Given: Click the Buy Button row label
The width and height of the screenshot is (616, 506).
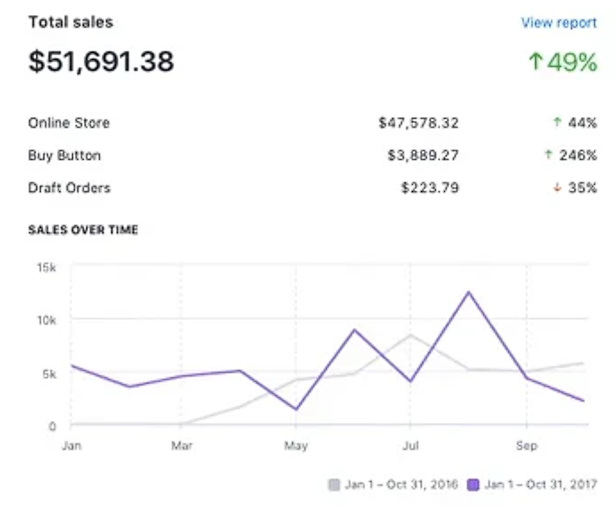Looking at the screenshot, I should (65, 155).
